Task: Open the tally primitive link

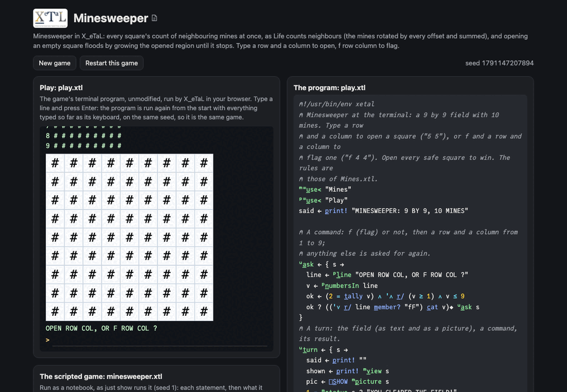Action: 353,296
